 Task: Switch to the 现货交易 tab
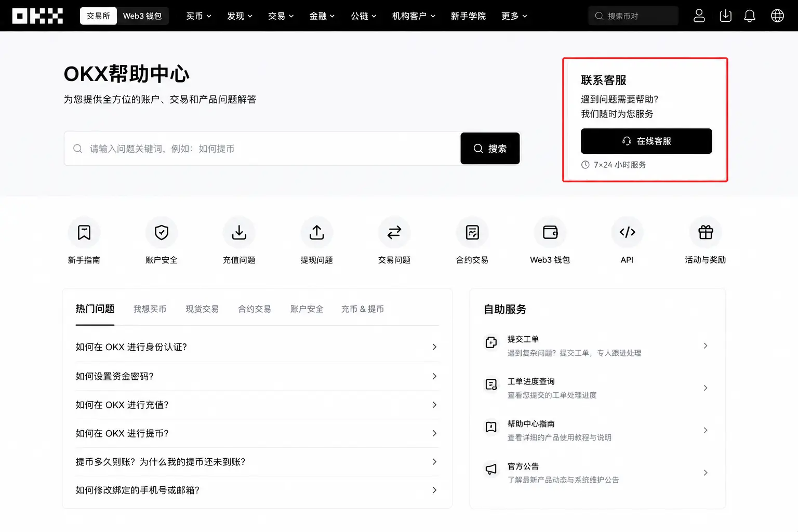pyautogui.click(x=202, y=309)
